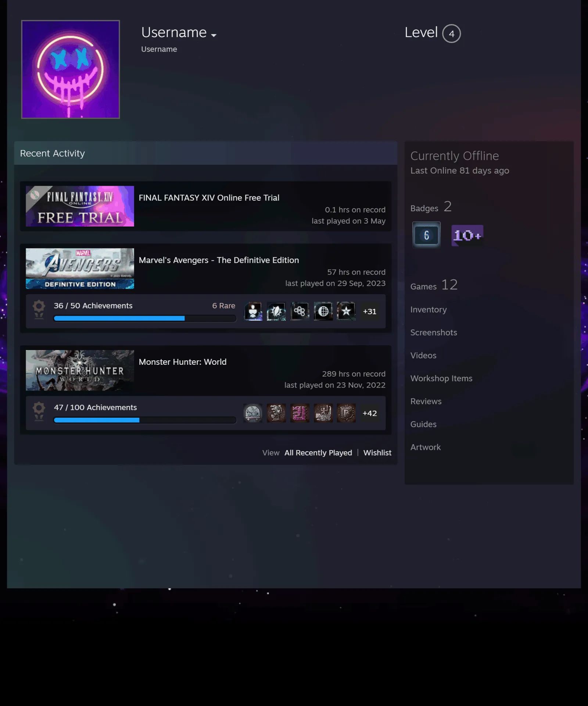Click Avengers achievements trophy icon
This screenshot has height=706, width=588.
point(39,310)
